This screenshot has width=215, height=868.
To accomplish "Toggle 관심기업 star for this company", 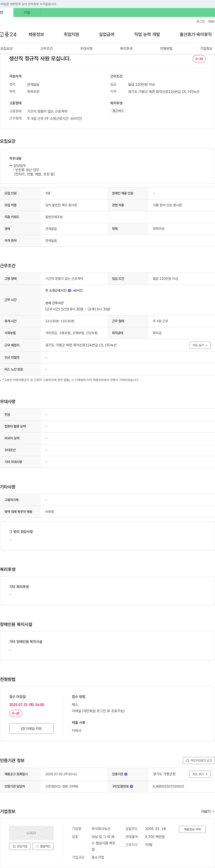I will click(20, 846).
